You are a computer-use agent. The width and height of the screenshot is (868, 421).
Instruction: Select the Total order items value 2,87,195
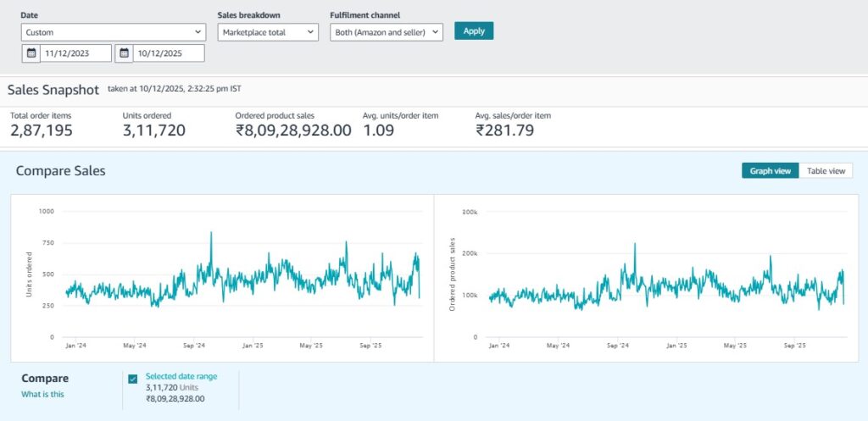point(42,130)
